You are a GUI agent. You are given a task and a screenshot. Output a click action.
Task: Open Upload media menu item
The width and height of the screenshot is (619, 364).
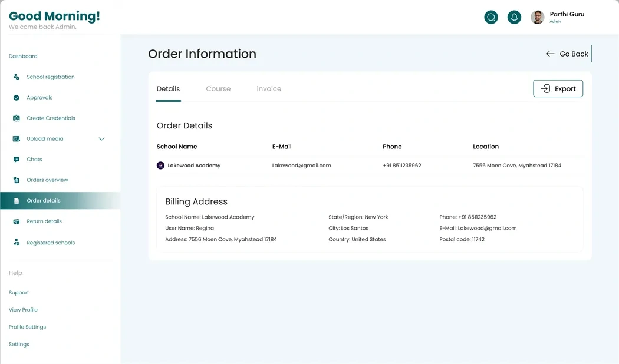(45, 139)
